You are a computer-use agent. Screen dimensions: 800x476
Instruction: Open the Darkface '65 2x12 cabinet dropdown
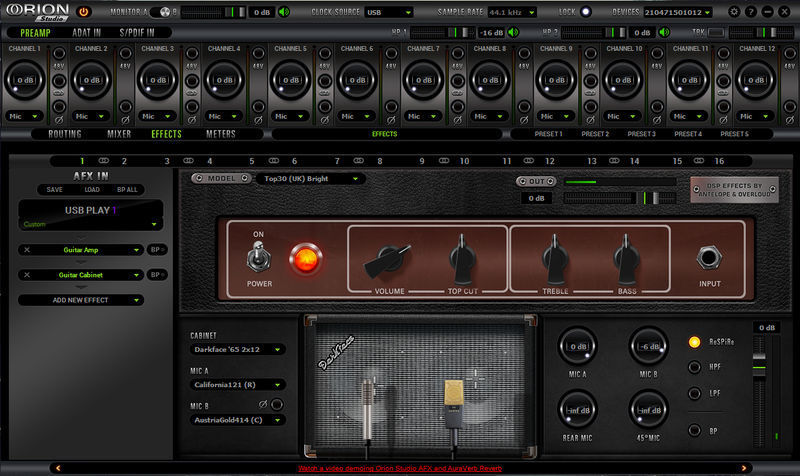237,349
